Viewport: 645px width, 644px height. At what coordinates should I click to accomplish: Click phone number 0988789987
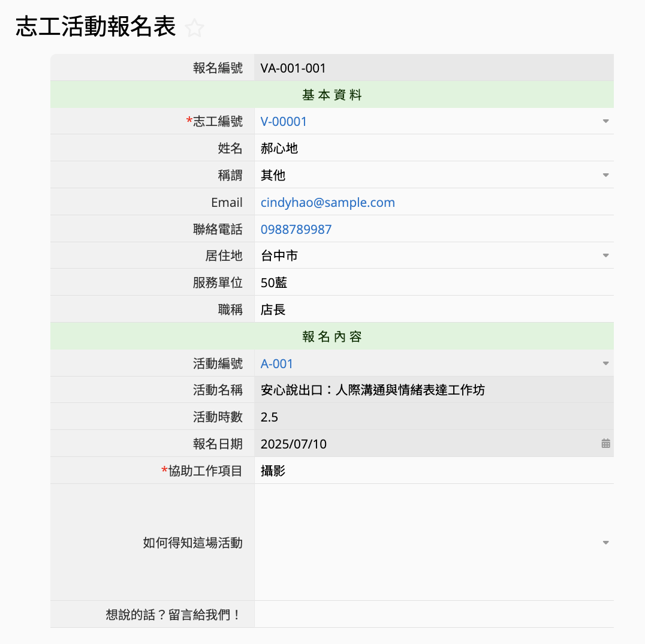point(296,230)
